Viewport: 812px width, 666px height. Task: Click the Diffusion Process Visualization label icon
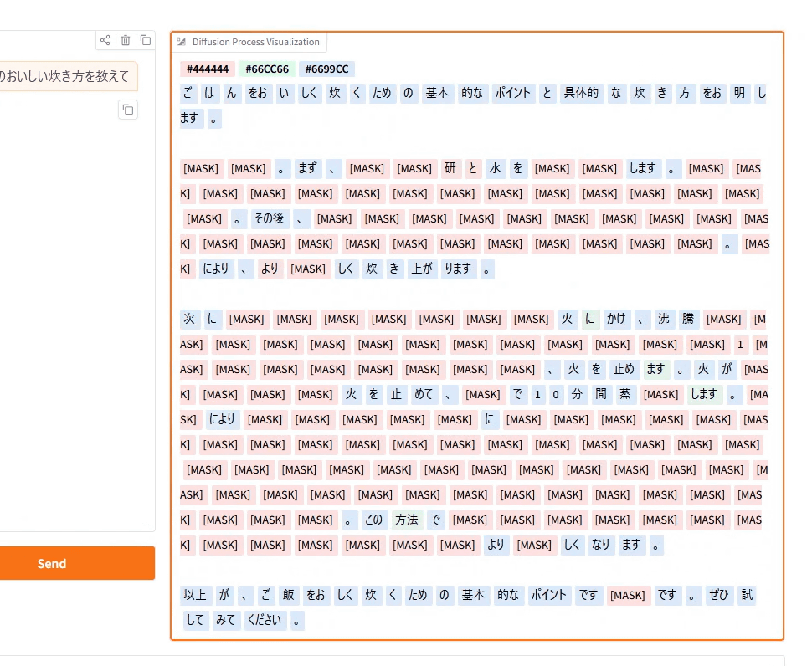tap(182, 42)
